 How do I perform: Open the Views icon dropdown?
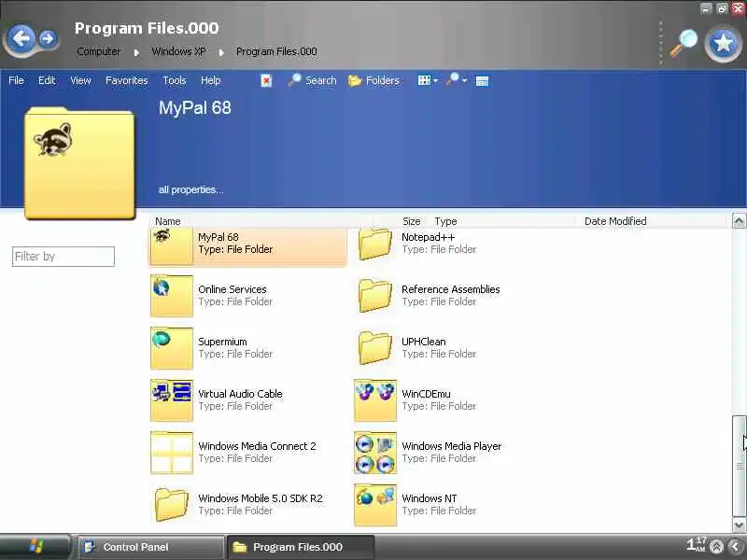[428, 80]
